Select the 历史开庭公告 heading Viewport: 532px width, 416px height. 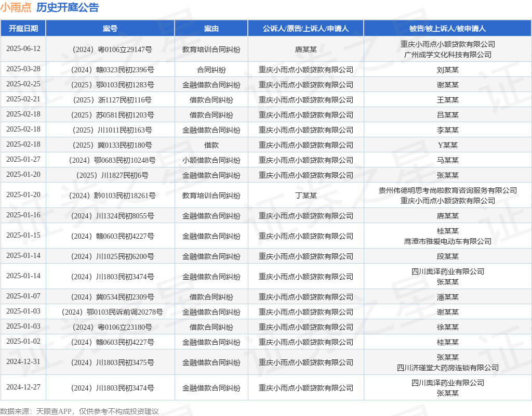tap(68, 7)
